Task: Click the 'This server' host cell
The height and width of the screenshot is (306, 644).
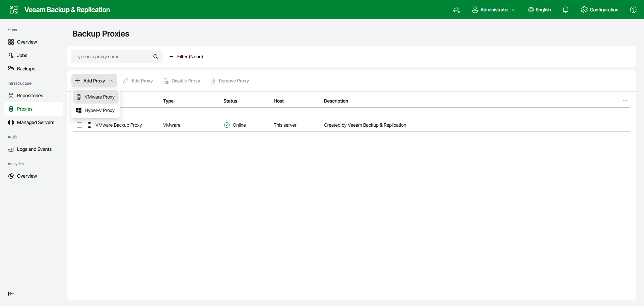Action: click(285, 125)
